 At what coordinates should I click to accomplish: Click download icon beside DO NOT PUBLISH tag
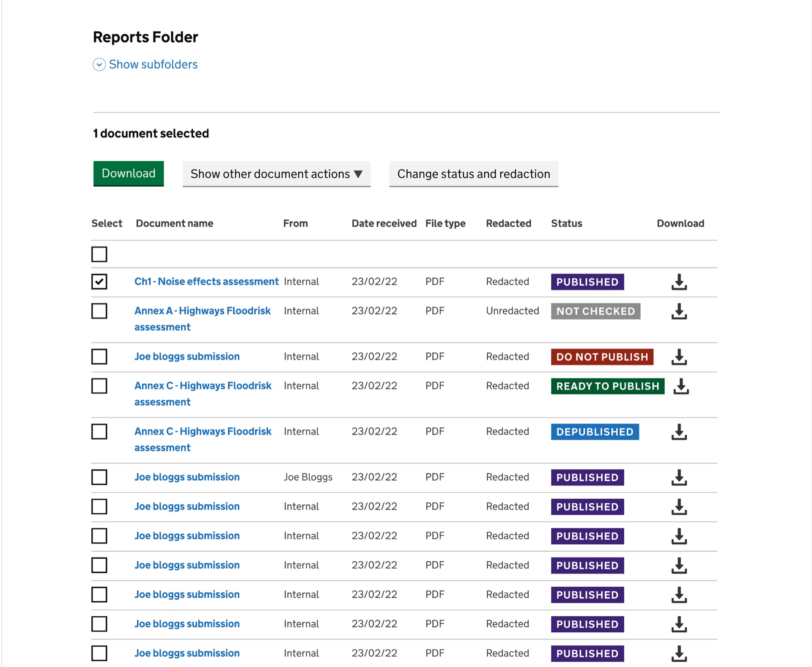(x=679, y=357)
